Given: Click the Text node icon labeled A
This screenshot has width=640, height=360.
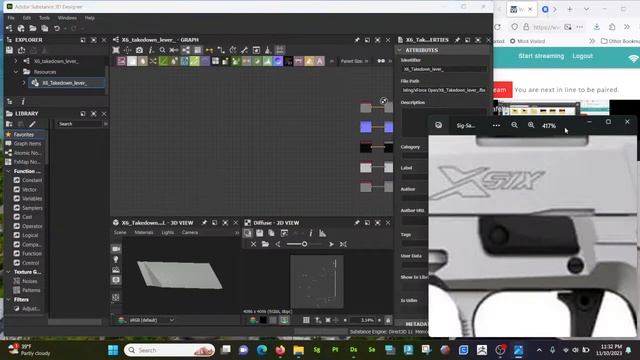Looking at the screenshot, I should 320,61.
